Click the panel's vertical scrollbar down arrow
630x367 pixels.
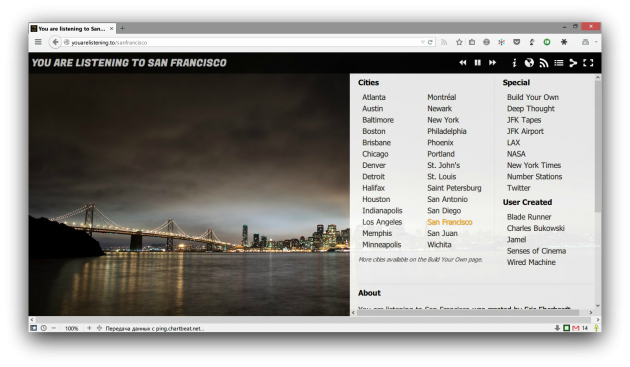click(x=598, y=306)
